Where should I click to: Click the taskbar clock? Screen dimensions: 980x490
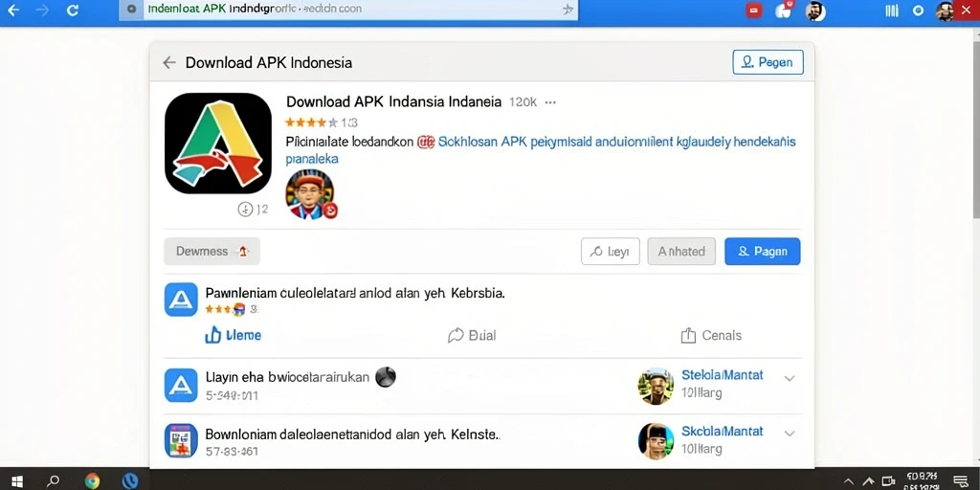coord(923,480)
